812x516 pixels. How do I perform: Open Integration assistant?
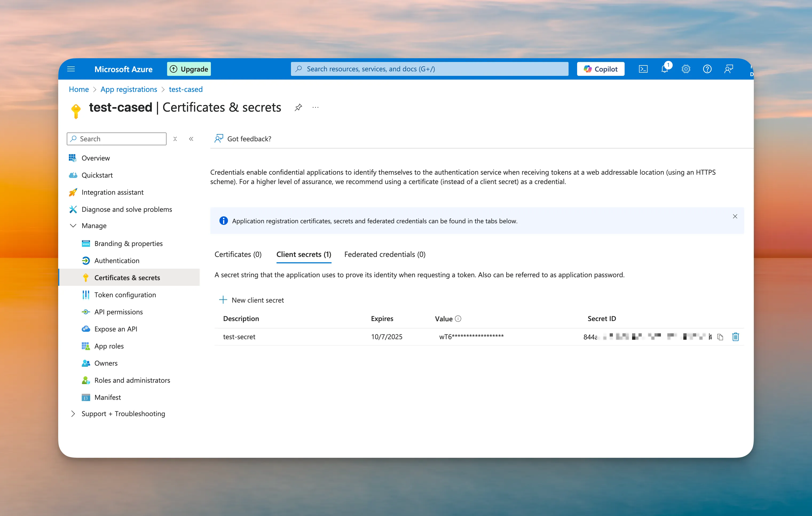[x=112, y=192]
